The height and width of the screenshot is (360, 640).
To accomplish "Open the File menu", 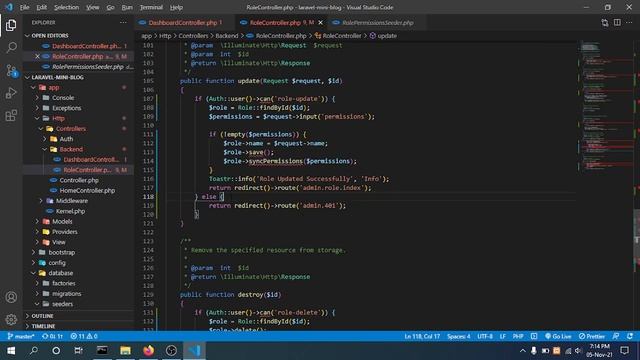I will coord(24,7).
